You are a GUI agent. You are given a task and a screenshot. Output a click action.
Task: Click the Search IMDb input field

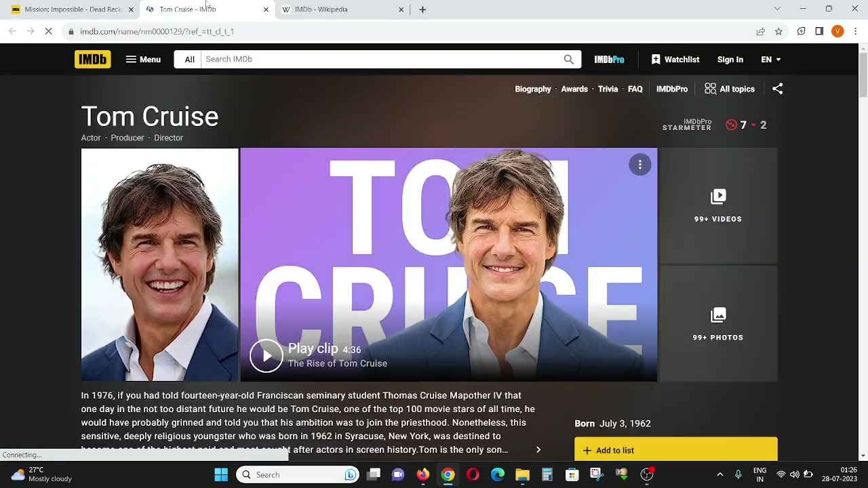click(383, 59)
